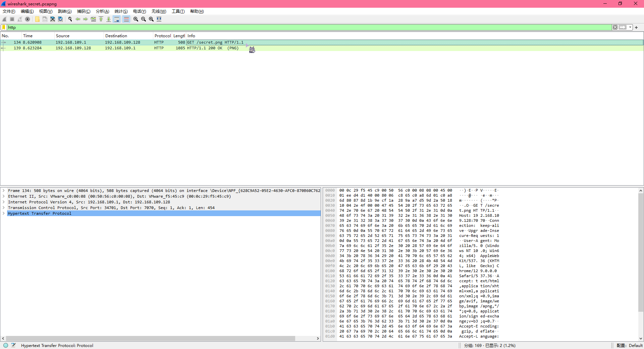This screenshot has width=644, height=349.
Task: Expand the Frame 134 details
Action: pyautogui.click(x=3, y=191)
